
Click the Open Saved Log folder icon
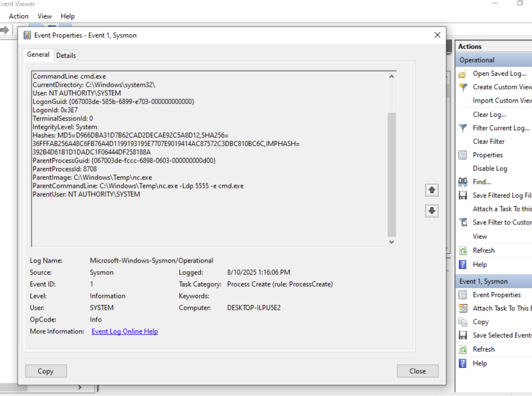463,74
